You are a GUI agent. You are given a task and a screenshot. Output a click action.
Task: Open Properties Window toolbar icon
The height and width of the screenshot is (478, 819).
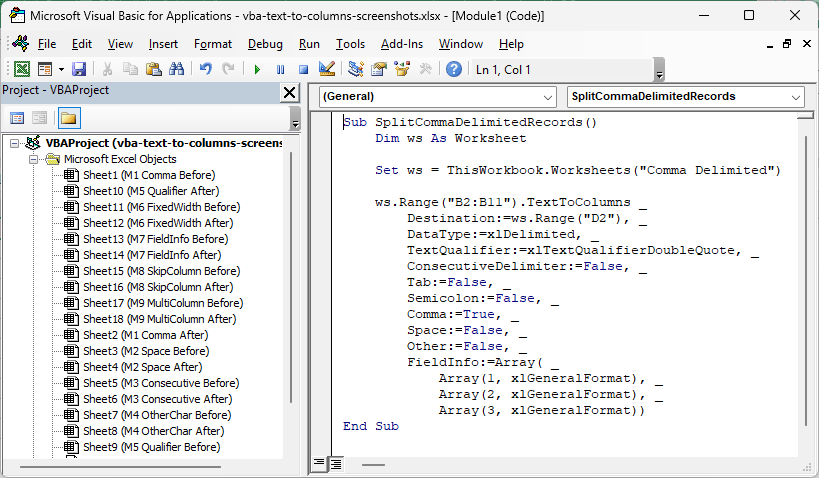coord(379,69)
